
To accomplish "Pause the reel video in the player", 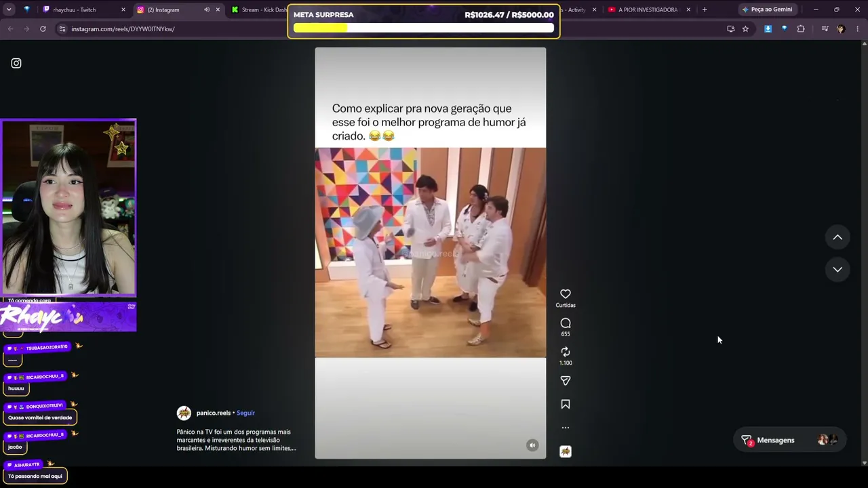I will click(x=430, y=253).
